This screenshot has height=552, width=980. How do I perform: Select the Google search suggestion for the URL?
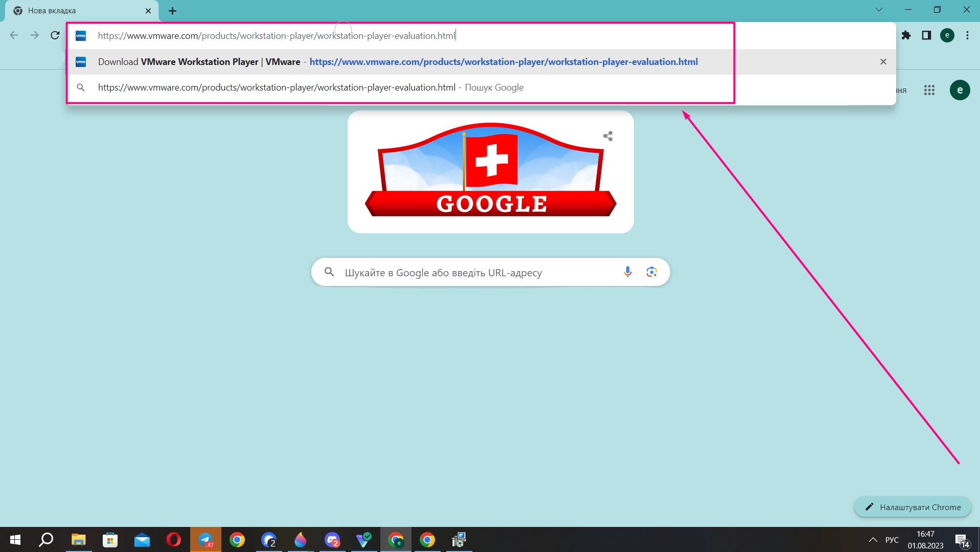(x=481, y=87)
